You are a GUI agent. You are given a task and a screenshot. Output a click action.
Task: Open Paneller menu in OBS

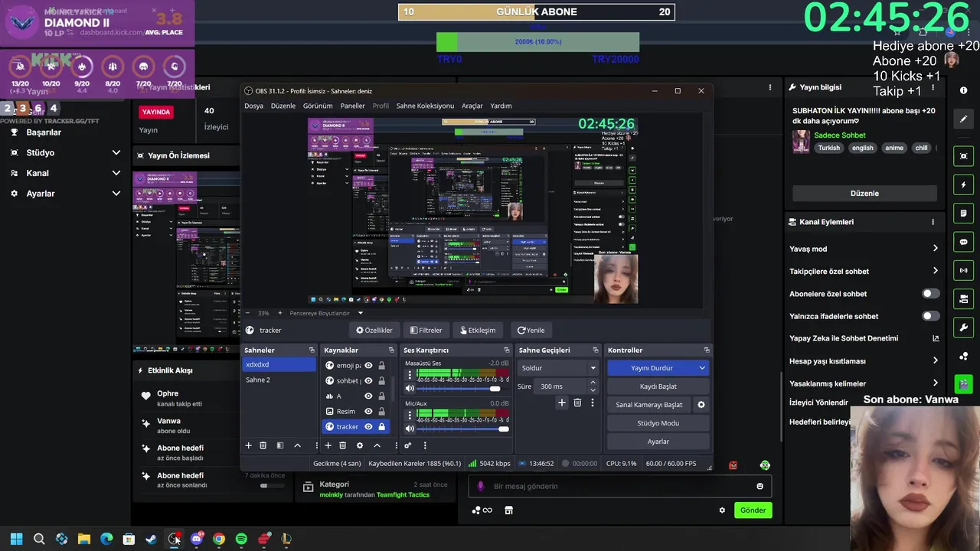353,106
